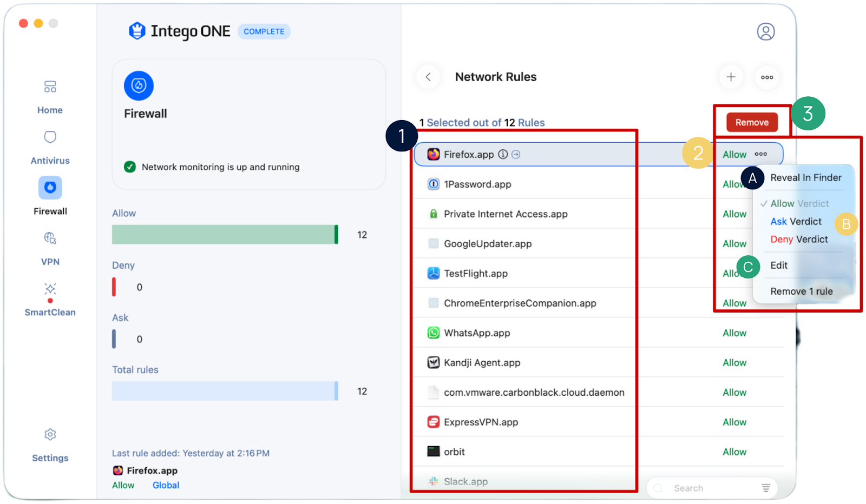Click the red Deny count bar

114,287
